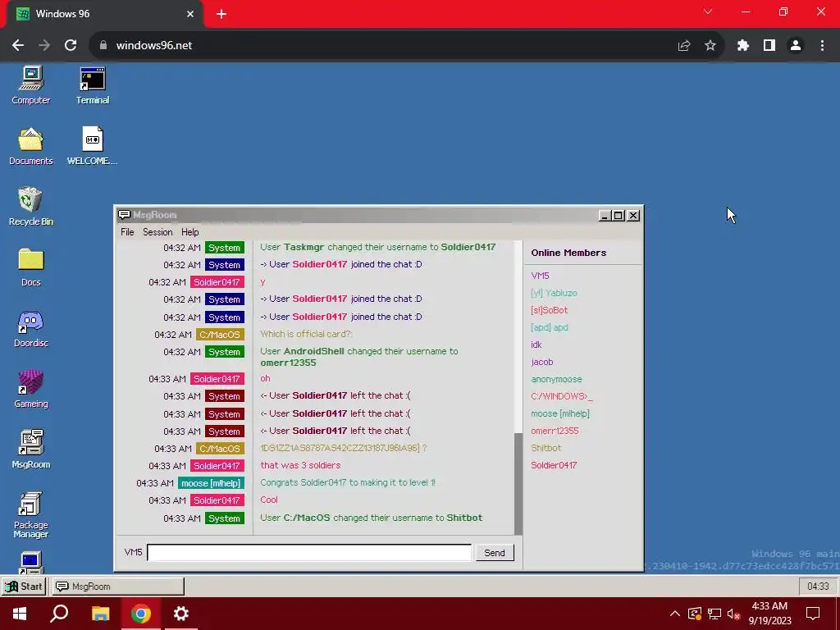
Task: Open the Session menu in MsgRoom
Action: point(157,232)
